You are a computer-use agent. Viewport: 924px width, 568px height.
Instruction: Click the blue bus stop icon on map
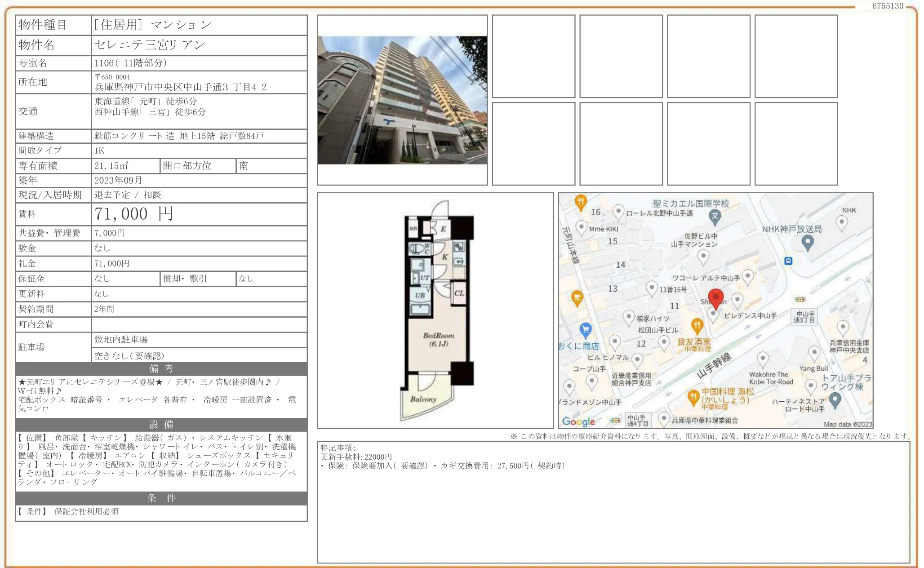(x=788, y=261)
